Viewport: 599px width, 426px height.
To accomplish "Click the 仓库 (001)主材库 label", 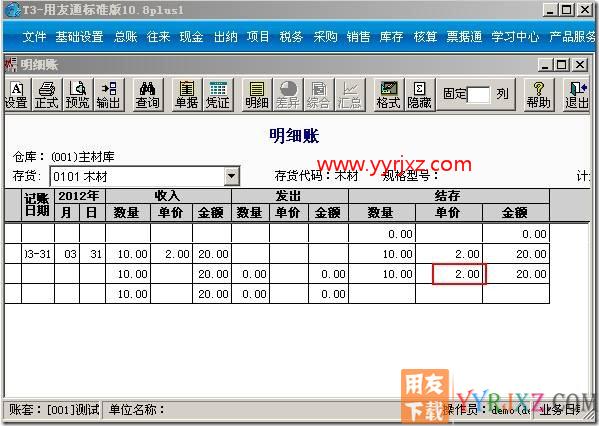I will tap(63, 157).
